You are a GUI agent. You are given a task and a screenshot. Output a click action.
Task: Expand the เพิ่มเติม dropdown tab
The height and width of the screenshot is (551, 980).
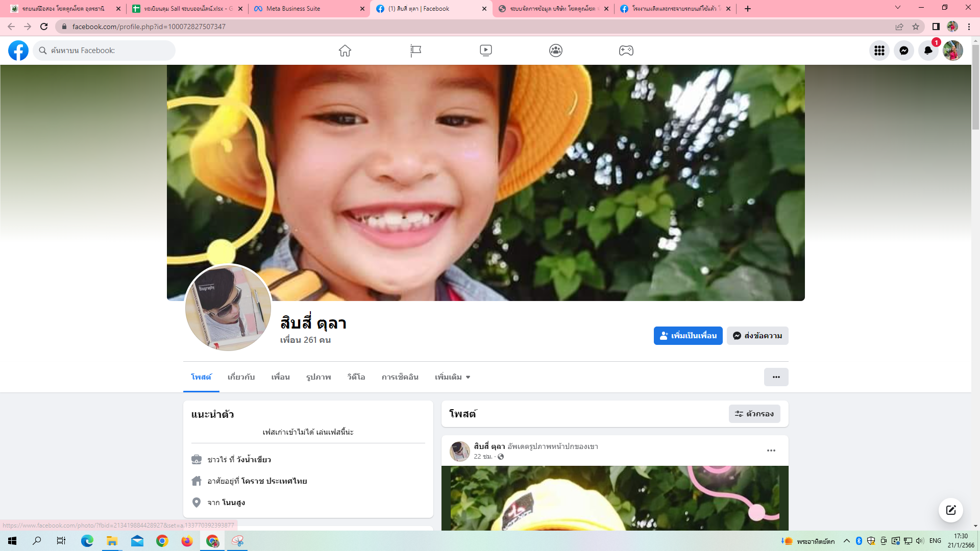coord(452,377)
